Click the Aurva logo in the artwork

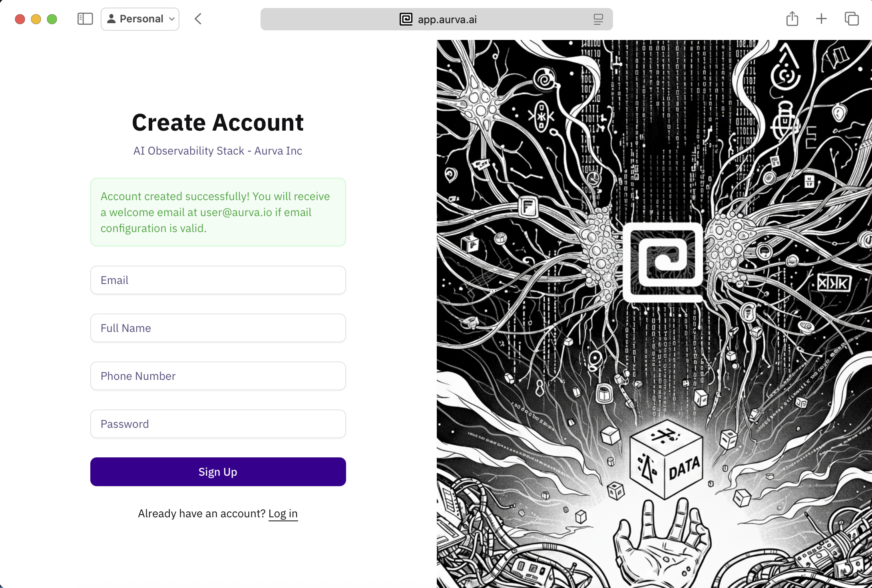663,262
